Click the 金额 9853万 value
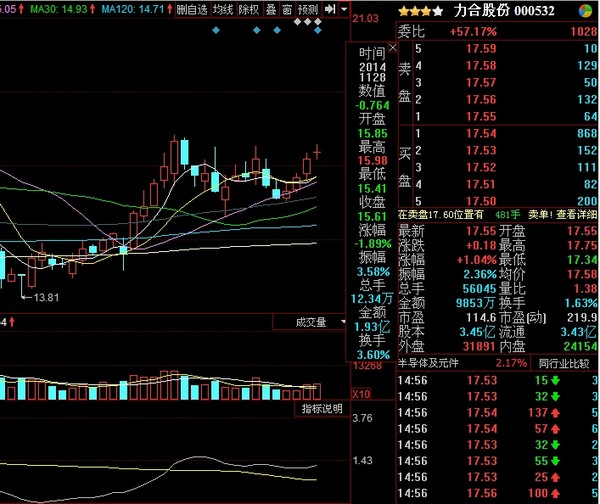The image size is (600, 504). tap(475, 303)
